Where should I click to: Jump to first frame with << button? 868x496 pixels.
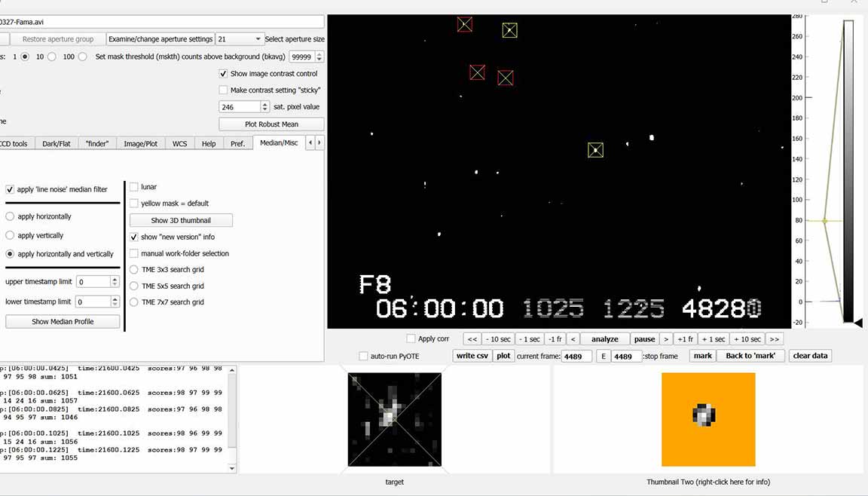(x=472, y=339)
